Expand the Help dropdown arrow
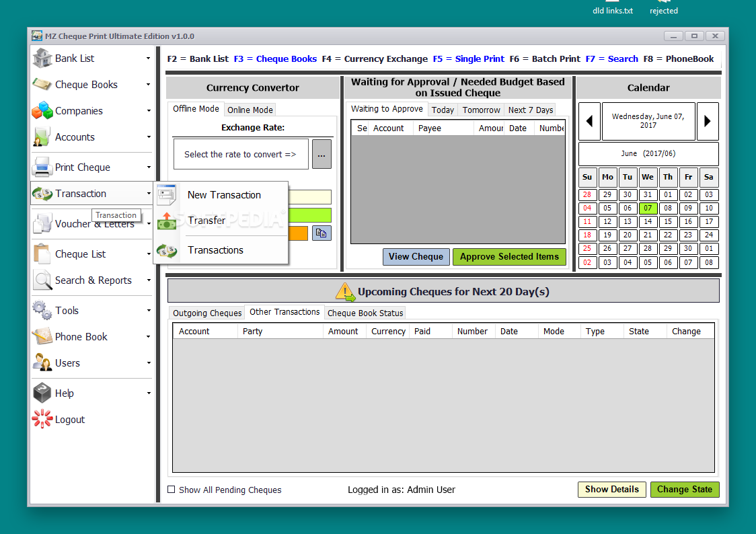This screenshot has height=534, width=756. [x=149, y=393]
